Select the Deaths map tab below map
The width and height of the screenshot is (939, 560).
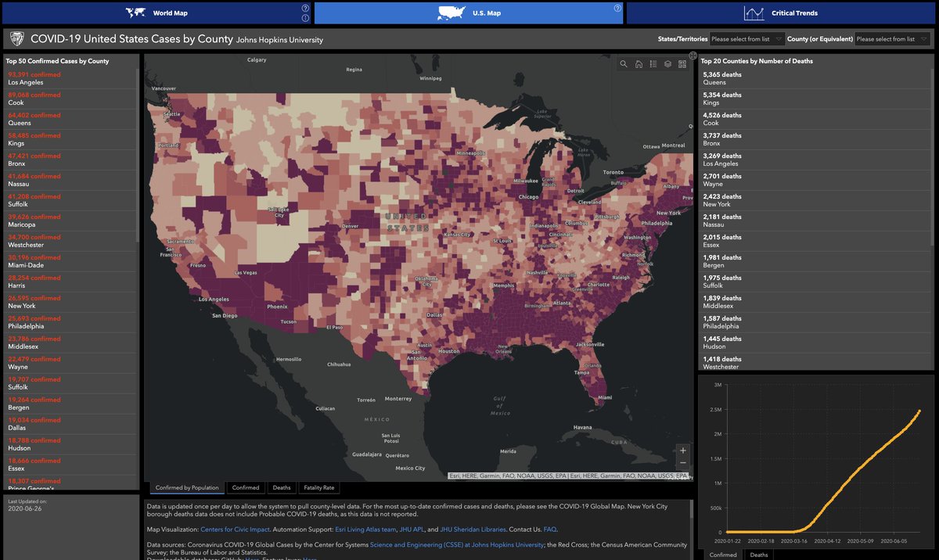pos(282,487)
